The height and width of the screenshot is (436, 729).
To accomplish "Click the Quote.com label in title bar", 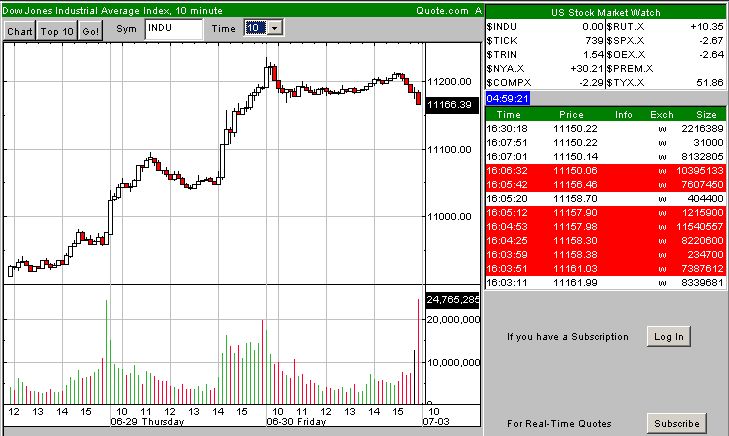I will (x=442, y=10).
